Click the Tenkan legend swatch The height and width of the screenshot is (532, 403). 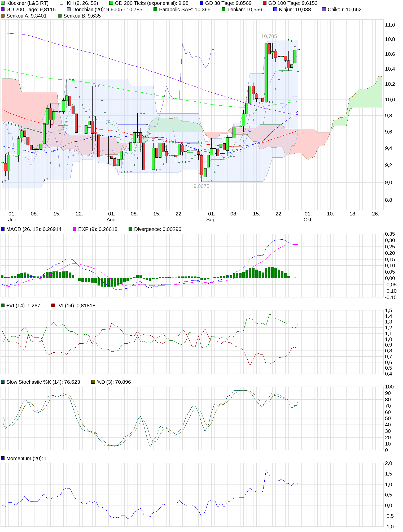224,10
